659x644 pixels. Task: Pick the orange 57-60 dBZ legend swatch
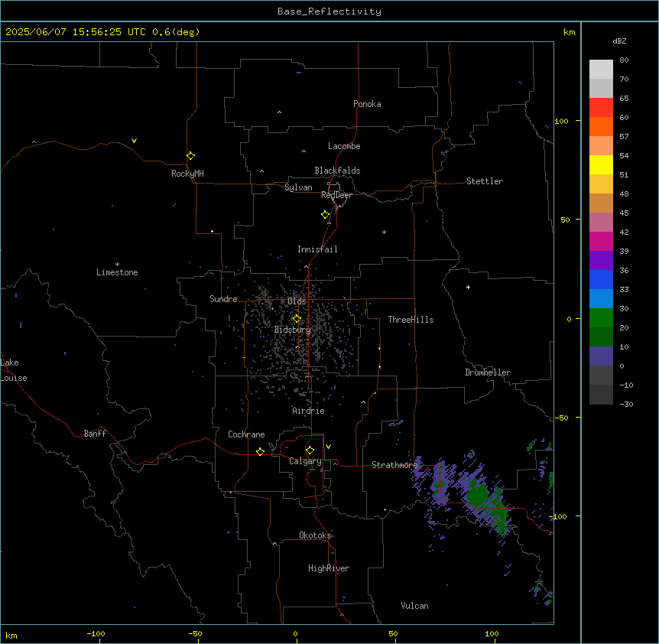601,126
